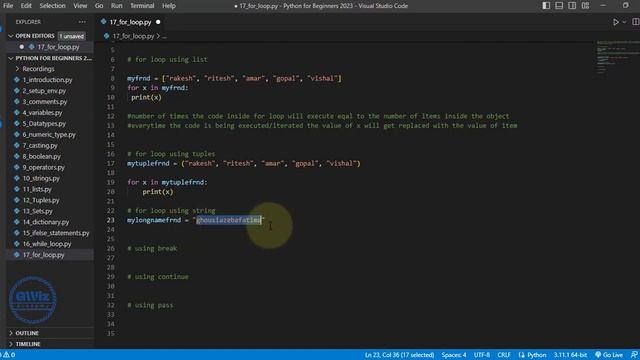Open 9_operators.py file
Image resolution: width=640 pixels, height=360 pixels.
tap(43, 167)
